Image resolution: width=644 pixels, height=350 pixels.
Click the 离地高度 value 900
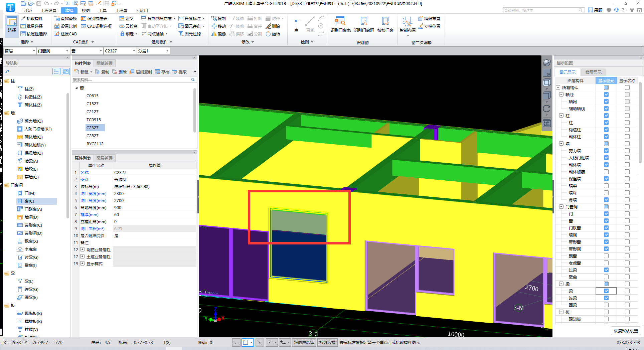pos(155,207)
